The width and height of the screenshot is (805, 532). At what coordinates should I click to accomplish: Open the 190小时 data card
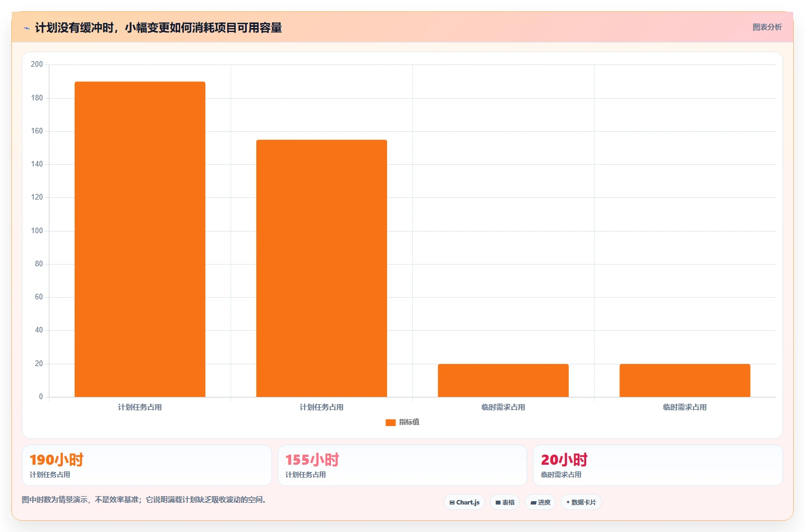[x=147, y=465]
